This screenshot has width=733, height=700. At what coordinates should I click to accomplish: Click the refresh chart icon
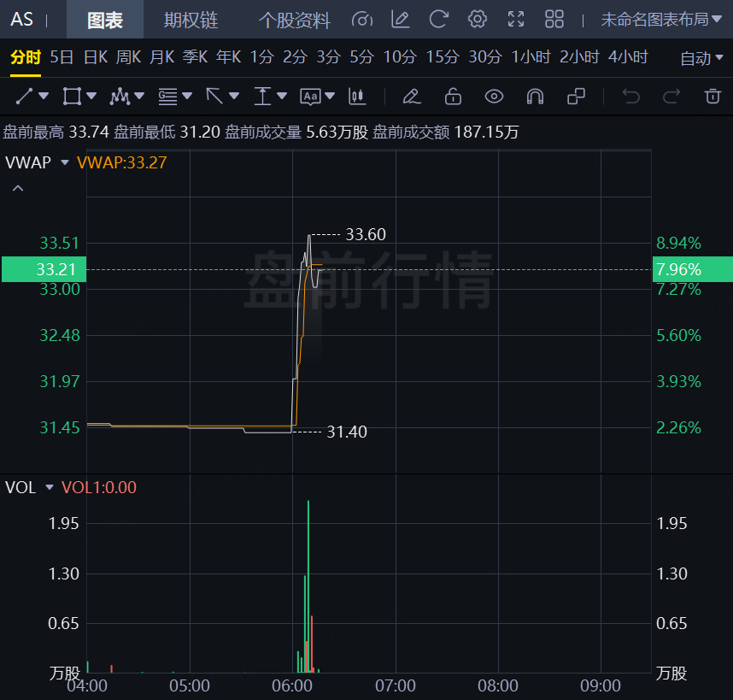click(x=438, y=20)
